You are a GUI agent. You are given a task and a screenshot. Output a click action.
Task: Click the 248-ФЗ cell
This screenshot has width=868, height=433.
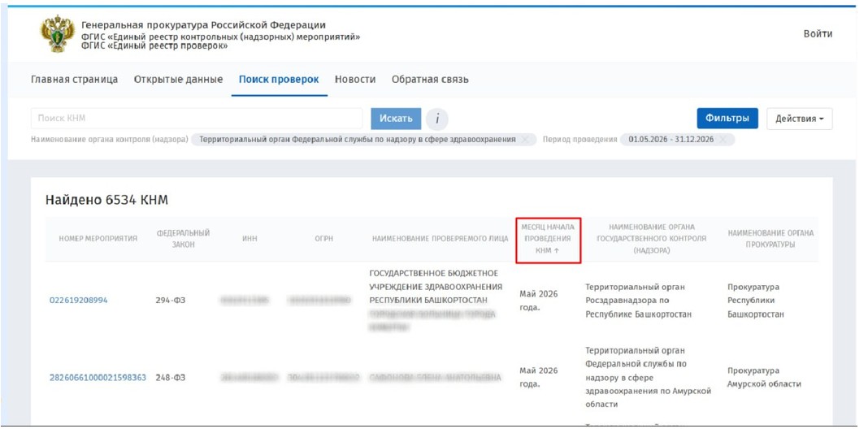tap(171, 377)
